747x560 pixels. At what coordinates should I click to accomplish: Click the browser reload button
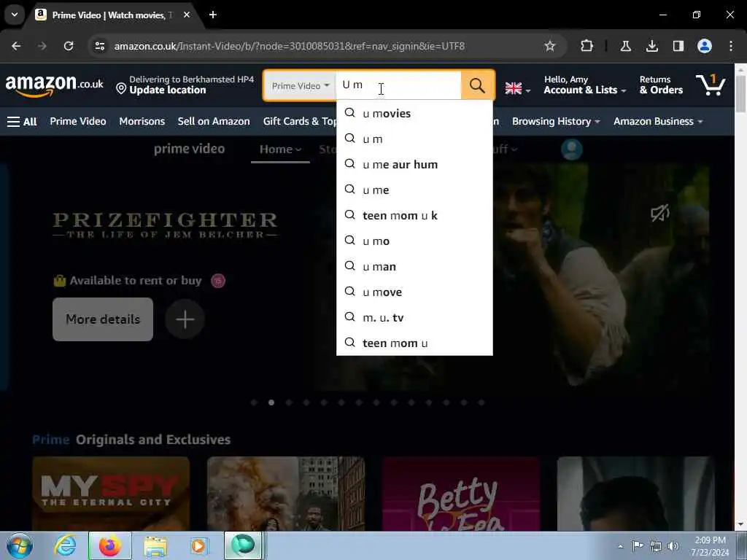(69, 46)
